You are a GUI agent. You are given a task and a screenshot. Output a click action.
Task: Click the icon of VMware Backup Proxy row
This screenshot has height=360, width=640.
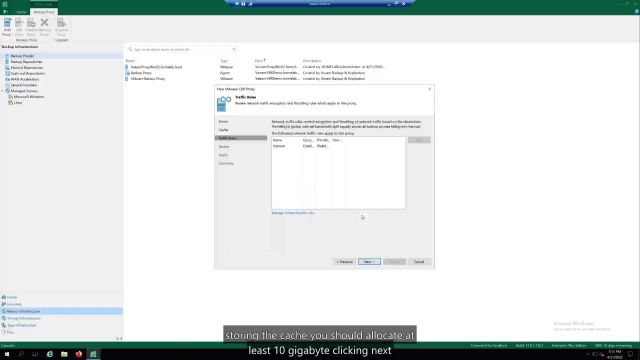coord(127,78)
